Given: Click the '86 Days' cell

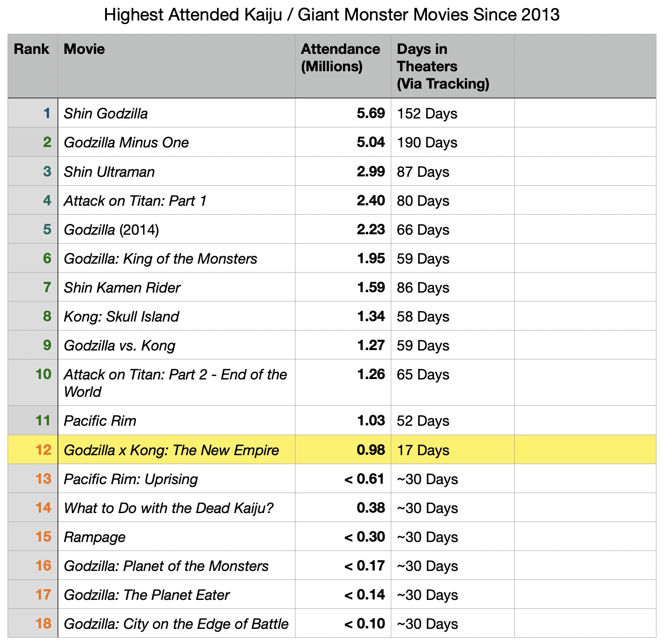Looking at the screenshot, I should (x=453, y=287).
